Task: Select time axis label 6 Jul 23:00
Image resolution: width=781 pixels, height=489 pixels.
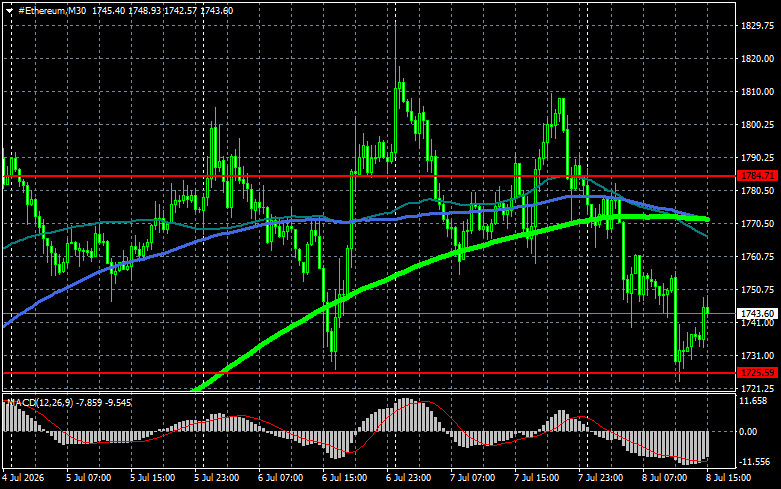Action: pyautogui.click(x=408, y=478)
